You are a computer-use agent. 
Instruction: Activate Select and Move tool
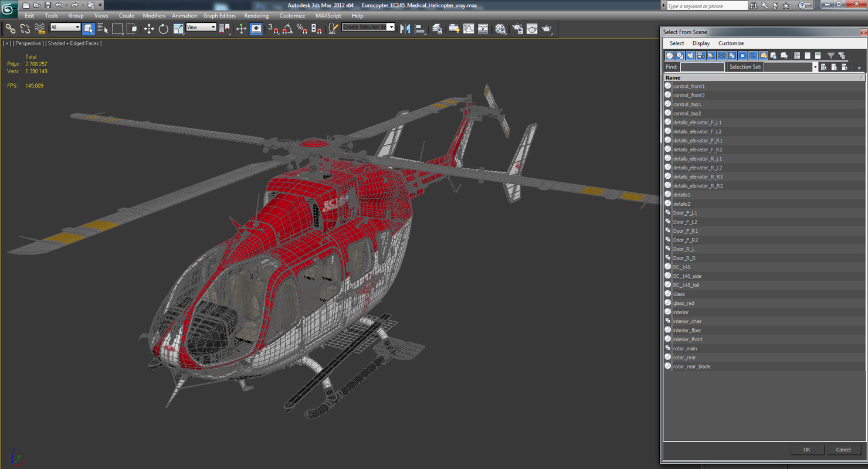pyautogui.click(x=149, y=29)
